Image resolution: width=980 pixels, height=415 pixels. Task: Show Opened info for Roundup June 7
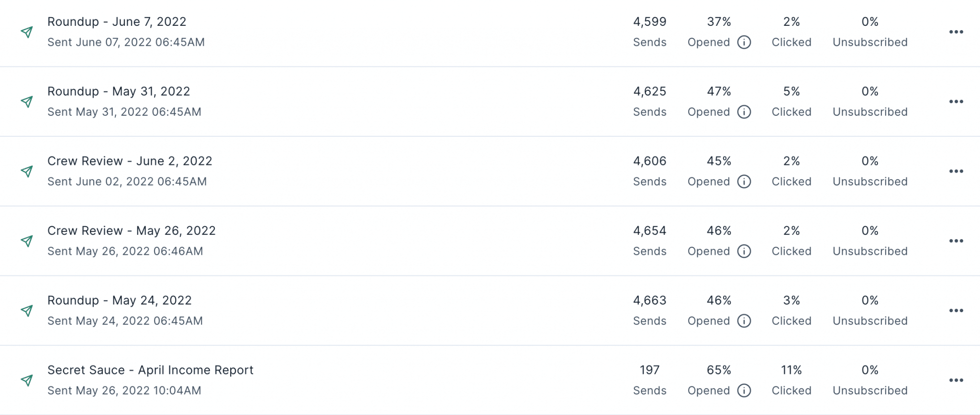tap(744, 42)
